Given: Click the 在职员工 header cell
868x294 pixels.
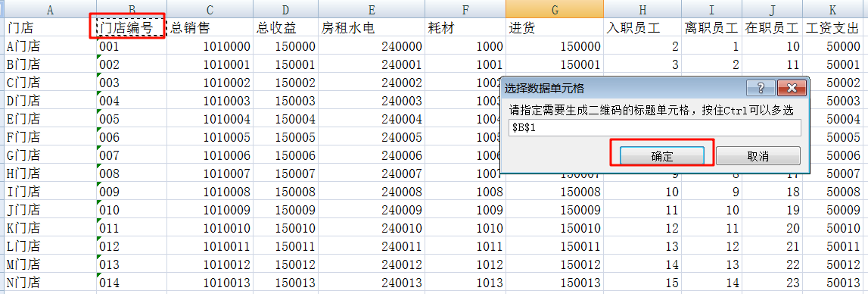Looking at the screenshot, I should (x=772, y=28).
